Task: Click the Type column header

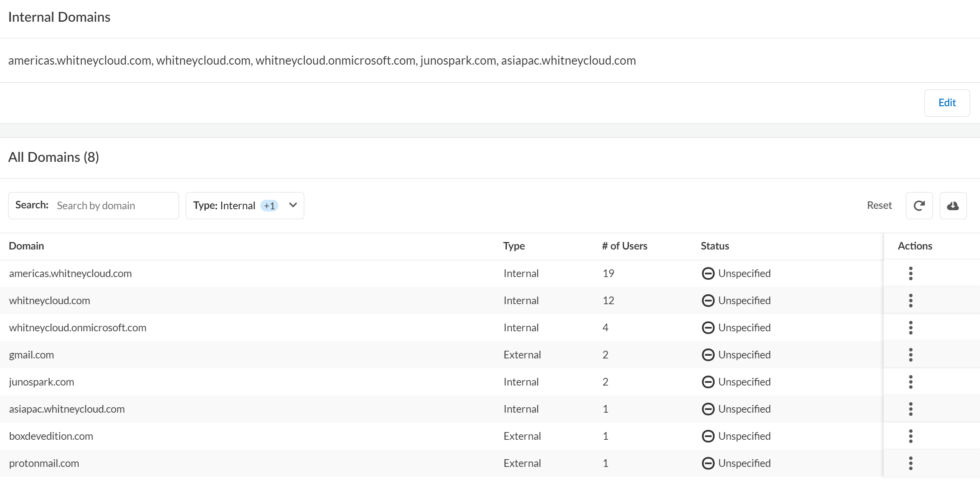Action: pos(514,246)
